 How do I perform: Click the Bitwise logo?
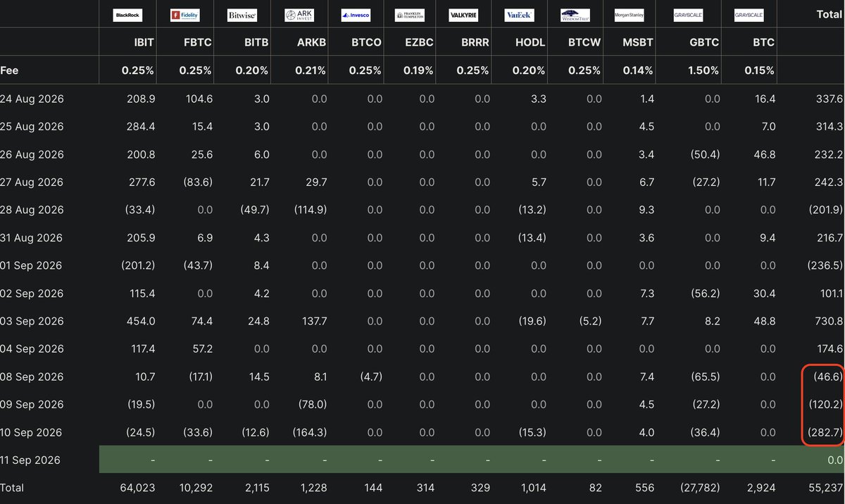242,15
